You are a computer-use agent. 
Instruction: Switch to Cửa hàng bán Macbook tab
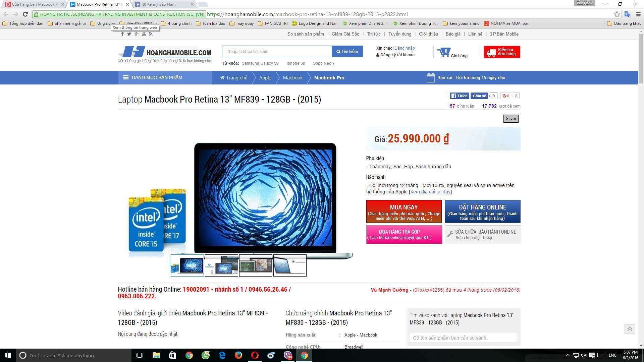pyautogui.click(x=34, y=4)
